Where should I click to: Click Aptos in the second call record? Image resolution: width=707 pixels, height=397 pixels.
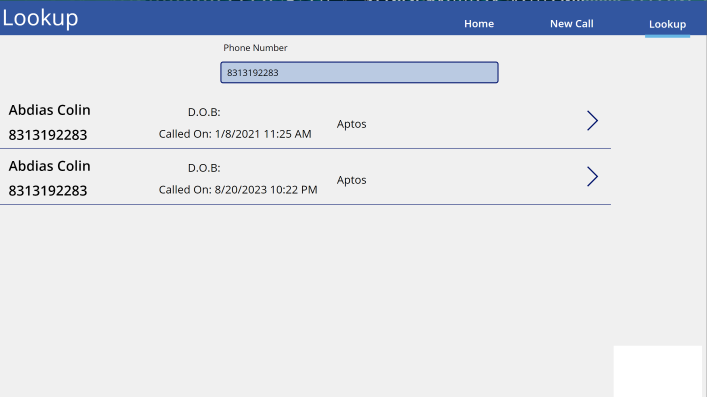[352, 180]
